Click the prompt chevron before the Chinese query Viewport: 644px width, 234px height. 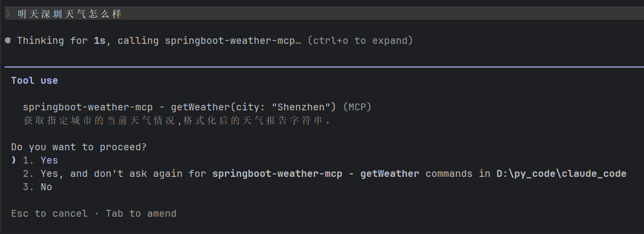point(8,14)
